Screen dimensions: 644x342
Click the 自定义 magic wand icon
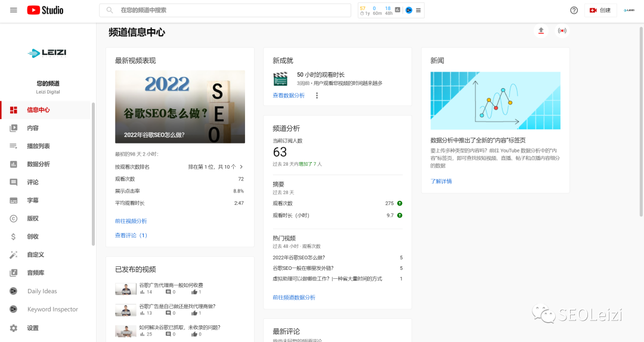click(x=14, y=254)
